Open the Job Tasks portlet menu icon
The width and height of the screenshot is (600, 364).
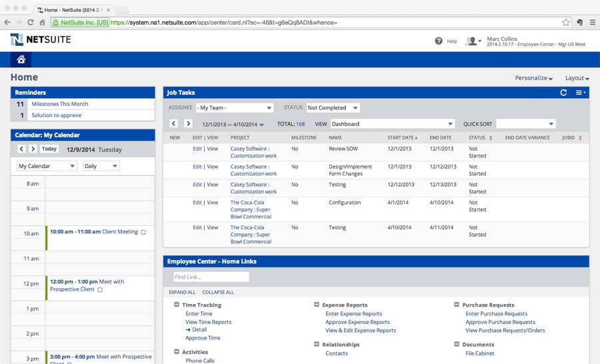click(x=581, y=93)
